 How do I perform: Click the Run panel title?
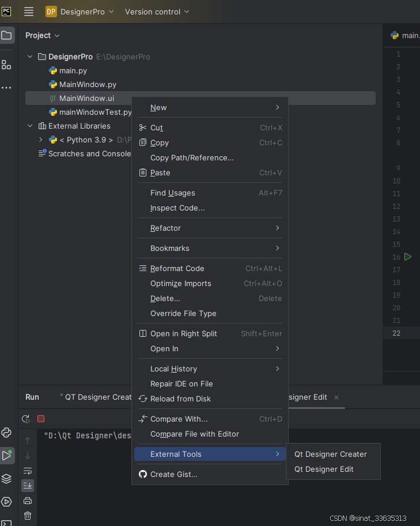(x=32, y=397)
